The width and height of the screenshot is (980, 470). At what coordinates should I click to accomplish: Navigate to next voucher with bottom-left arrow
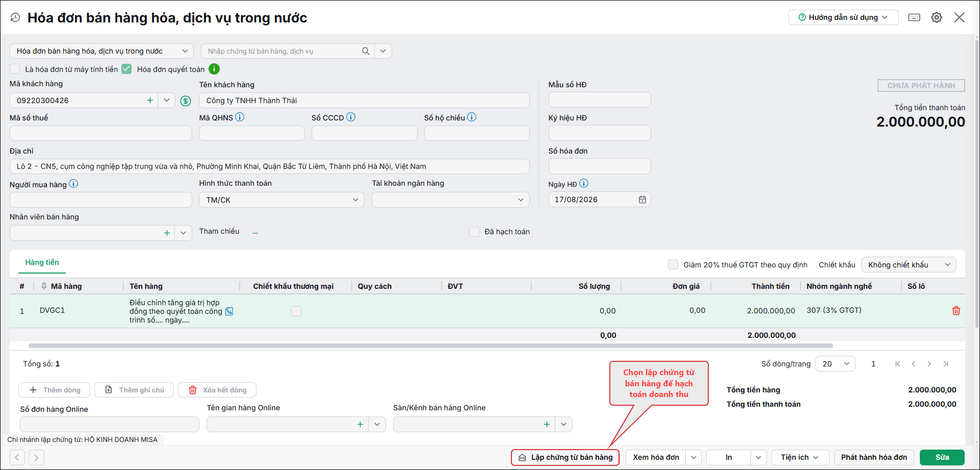click(36, 457)
